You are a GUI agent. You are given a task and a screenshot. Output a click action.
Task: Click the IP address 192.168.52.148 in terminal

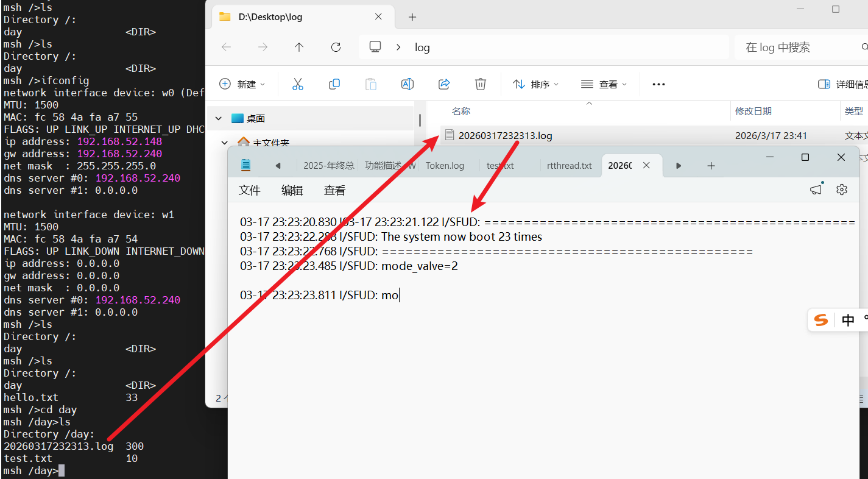pyautogui.click(x=119, y=141)
